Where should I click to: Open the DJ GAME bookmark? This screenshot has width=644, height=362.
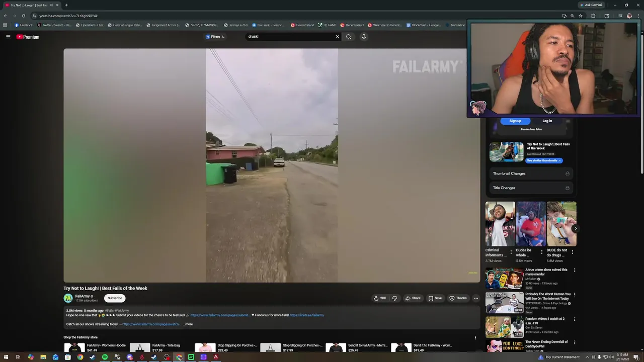pyautogui.click(x=327, y=25)
